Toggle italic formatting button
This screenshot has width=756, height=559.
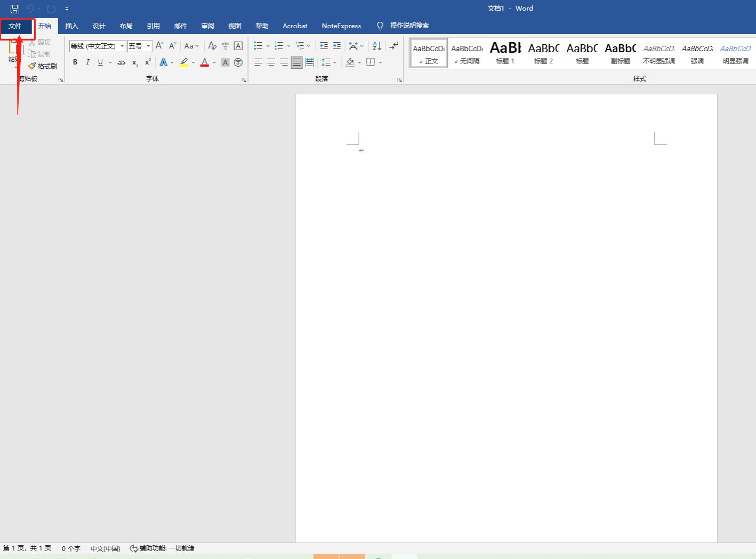coord(87,62)
